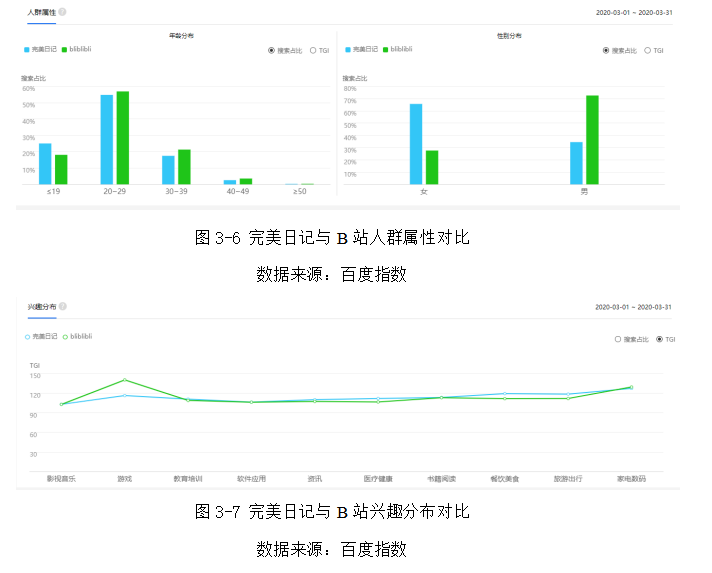Toggle 完美日记 legend in age chart

pyautogui.click(x=40, y=49)
